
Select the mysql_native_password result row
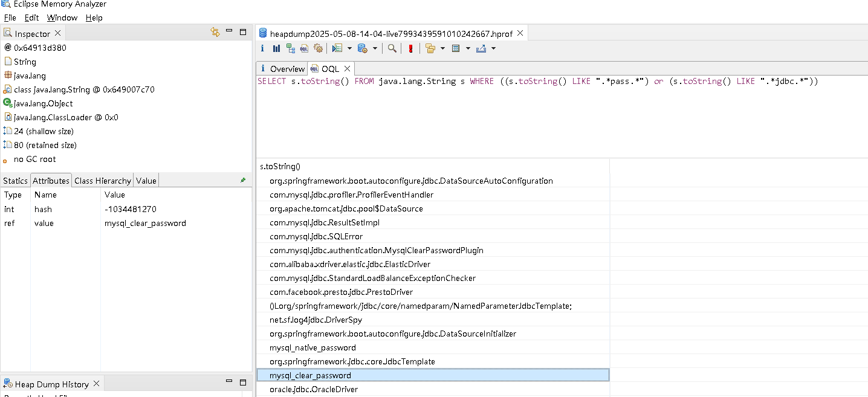click(432, 347)
